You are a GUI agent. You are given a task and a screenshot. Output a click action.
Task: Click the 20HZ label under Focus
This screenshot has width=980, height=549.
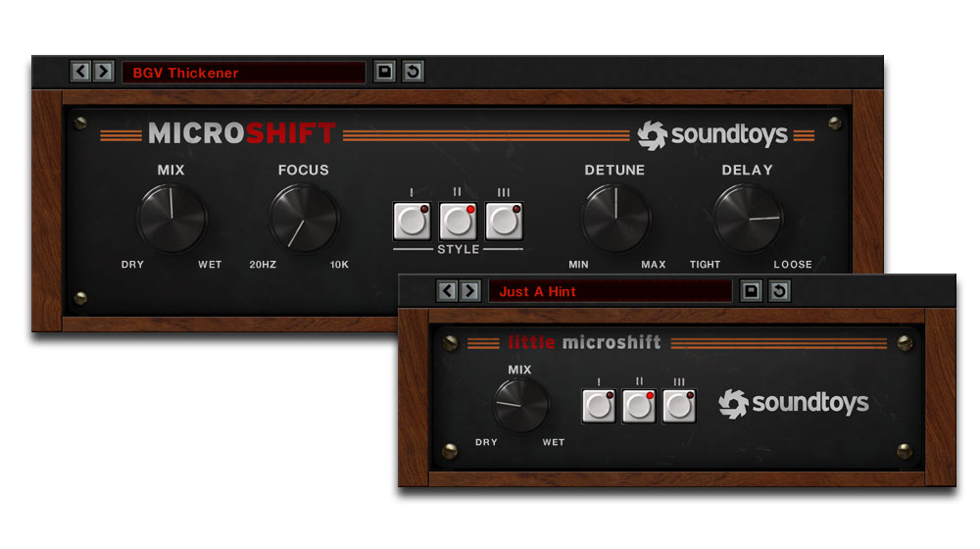263,265
